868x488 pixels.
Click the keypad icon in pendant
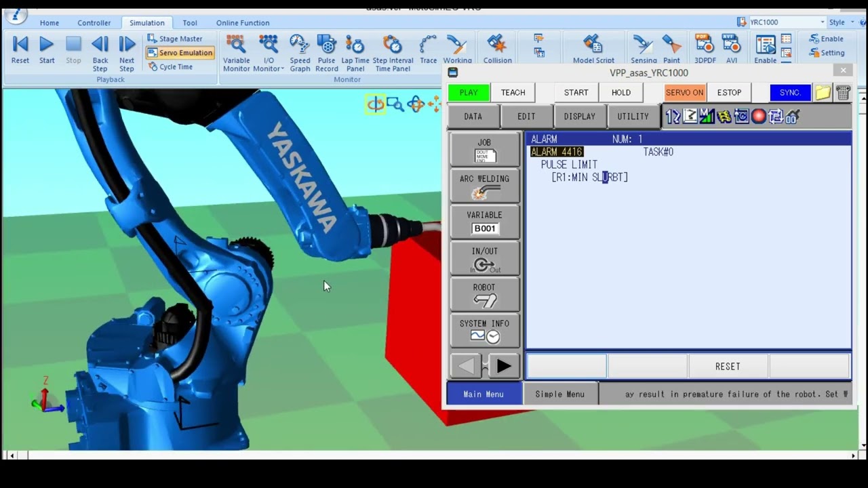pyautogui.click(x=843, y=93)
